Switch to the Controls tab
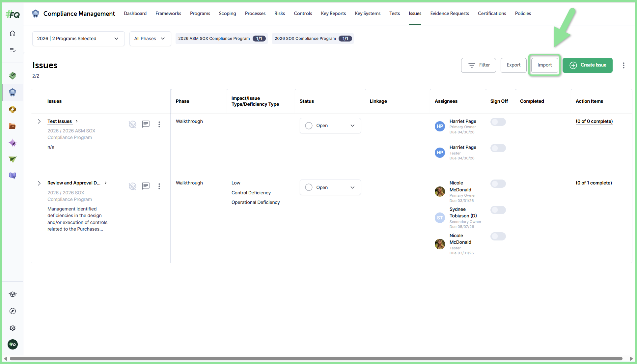637x364 pixels. [x=303, y=14]
